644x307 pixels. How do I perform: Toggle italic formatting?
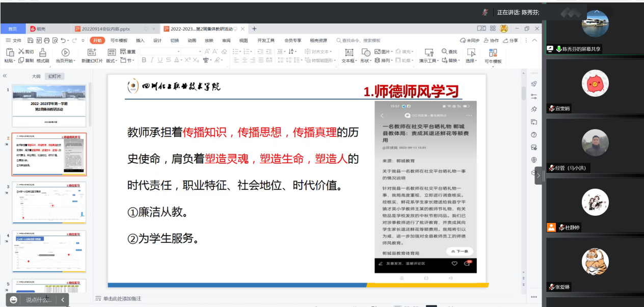point(152,60)
